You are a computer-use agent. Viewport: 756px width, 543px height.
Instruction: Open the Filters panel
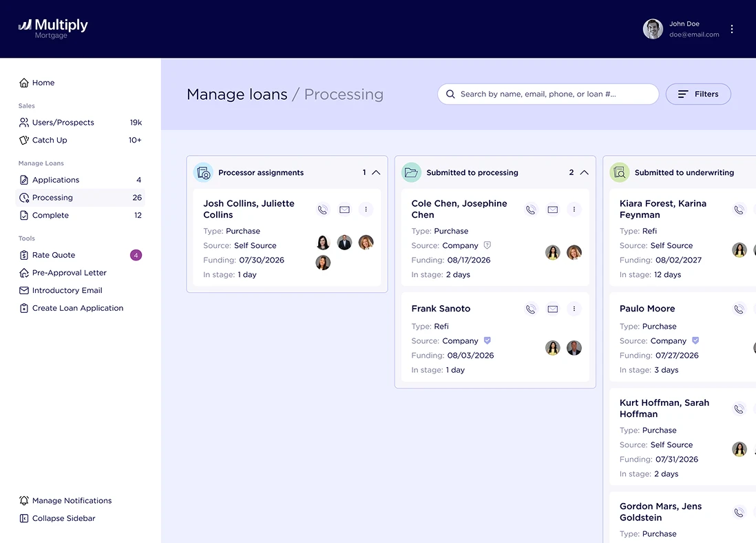[x=698, y=94]
